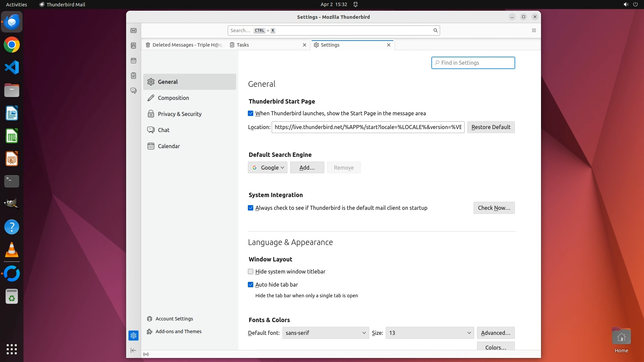Click the Restore Default button

491,127
